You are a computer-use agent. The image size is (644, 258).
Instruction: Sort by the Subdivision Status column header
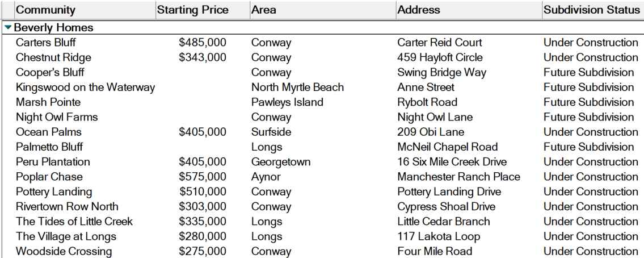coord(593,10)
